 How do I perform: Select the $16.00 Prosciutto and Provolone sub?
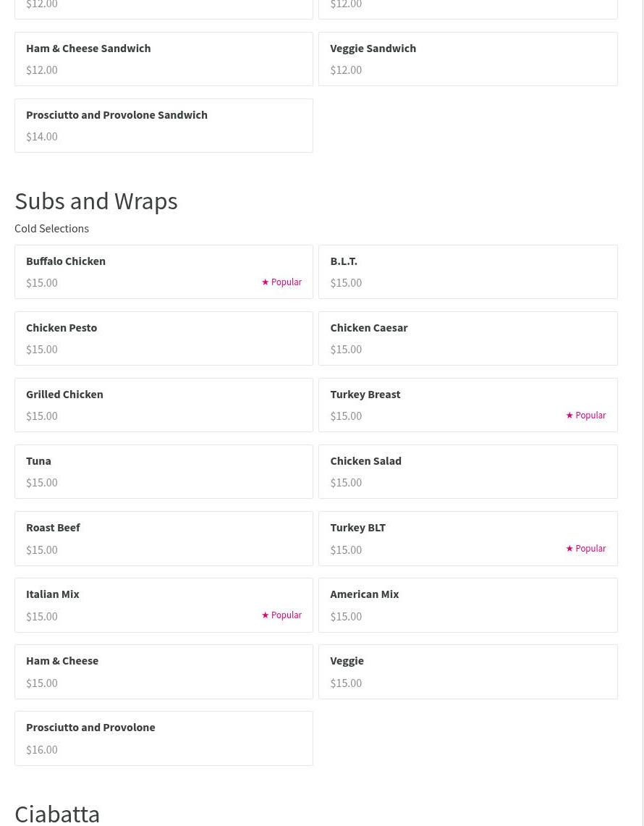tap(164, 738)
